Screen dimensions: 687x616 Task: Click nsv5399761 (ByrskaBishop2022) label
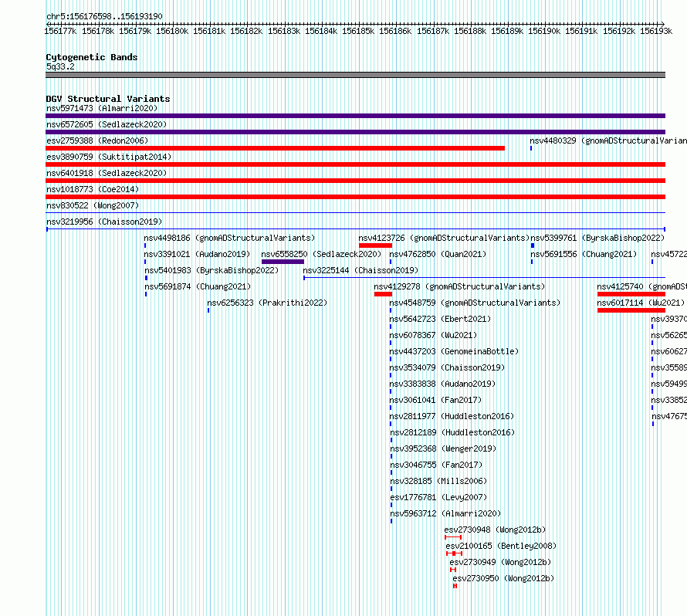click(597, 238)
